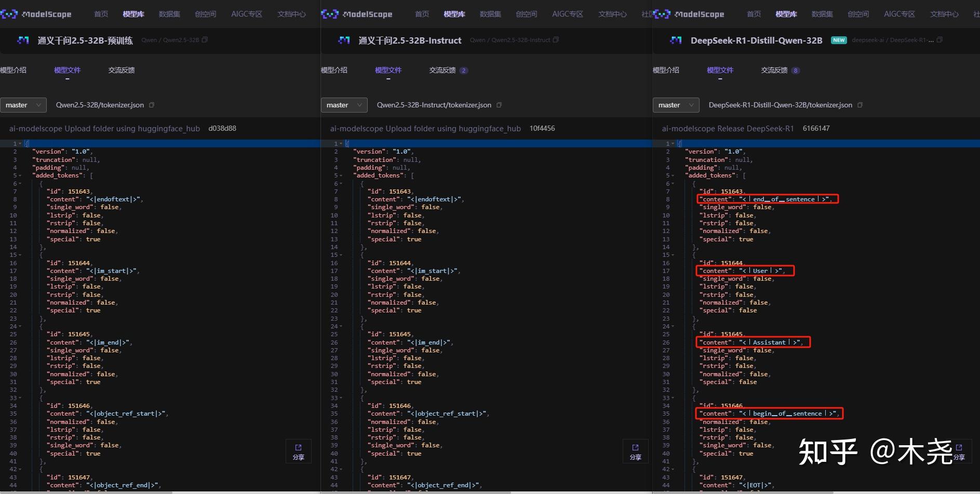The width and height of the screenshot is (980, 494).
Task: Open master branch dropdown for Qwen2.5-32B-Instruct/tokenizer.json
Action: click(x=344, y=105)
